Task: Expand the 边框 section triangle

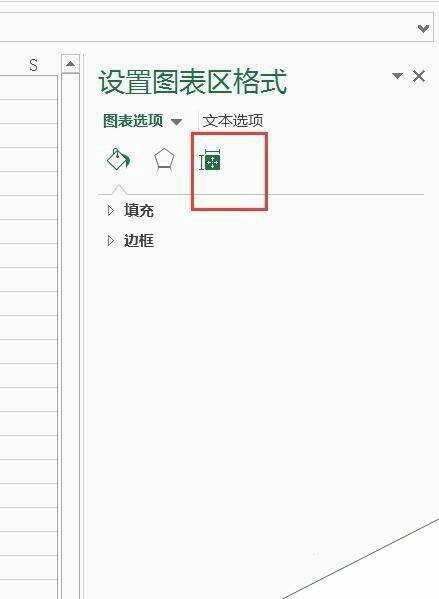Action: (110, 241)
